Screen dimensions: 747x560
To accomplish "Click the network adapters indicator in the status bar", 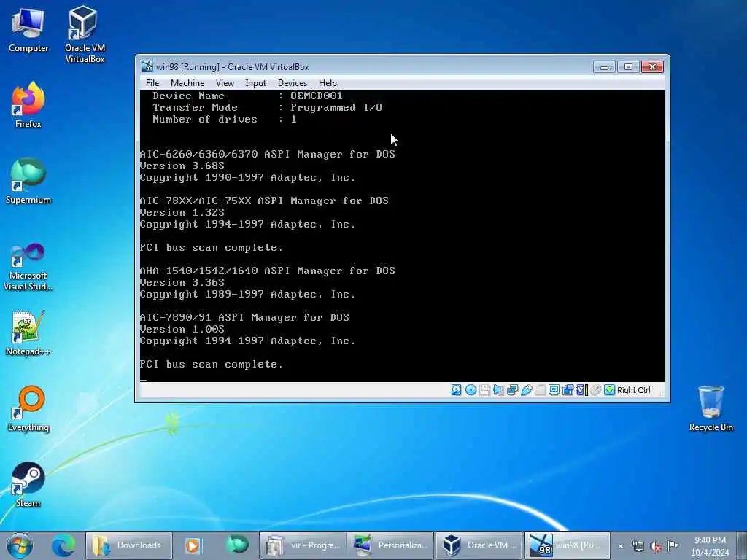I will click(513, 390).
